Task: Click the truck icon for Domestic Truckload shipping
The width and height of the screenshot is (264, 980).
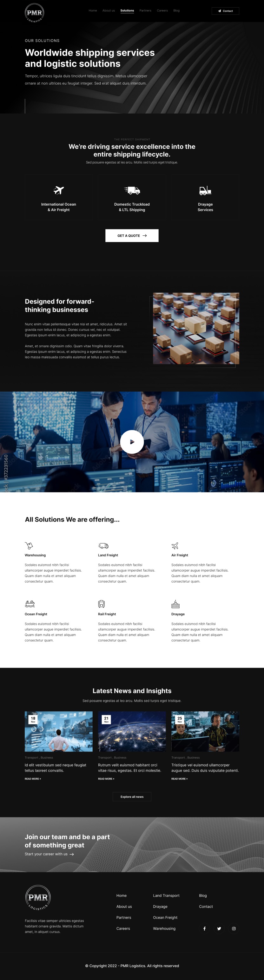Action: click(x=132, y=190)
